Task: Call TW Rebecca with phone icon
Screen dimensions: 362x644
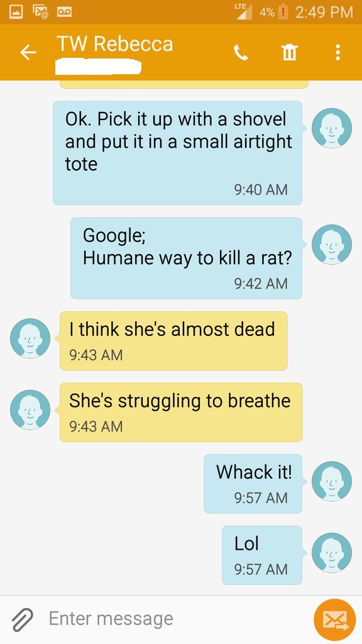Action: point(241,52)
